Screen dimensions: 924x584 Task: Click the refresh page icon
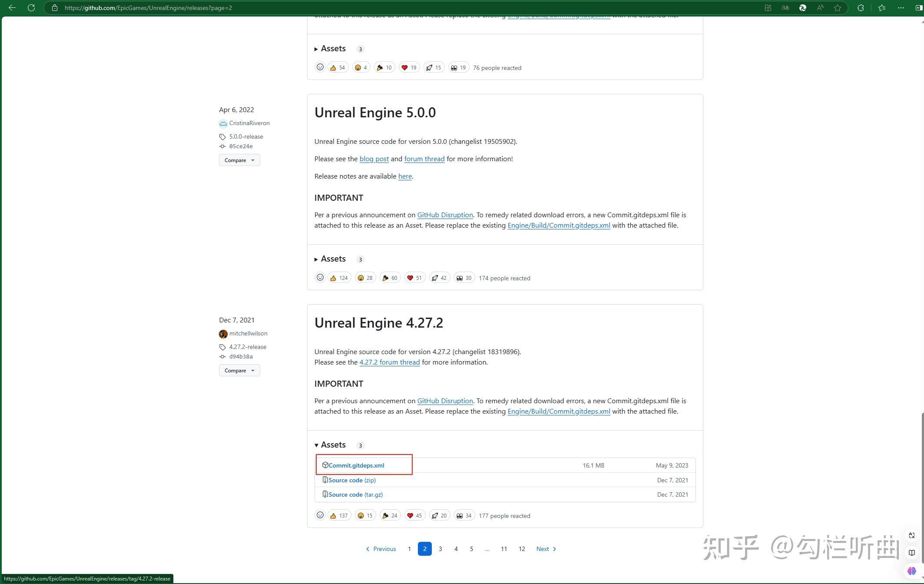[x=31, y=7]
